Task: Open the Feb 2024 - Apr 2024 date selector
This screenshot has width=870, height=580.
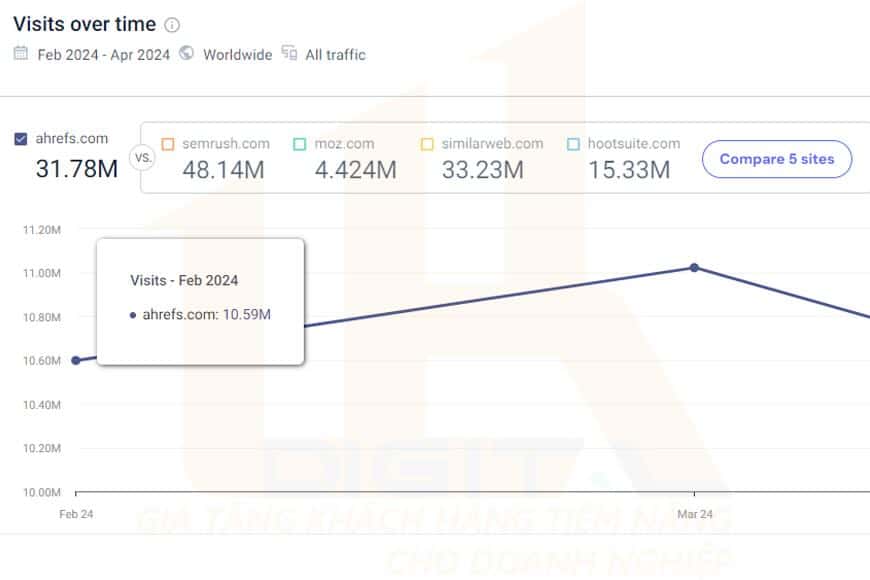Action: point(104,55)
